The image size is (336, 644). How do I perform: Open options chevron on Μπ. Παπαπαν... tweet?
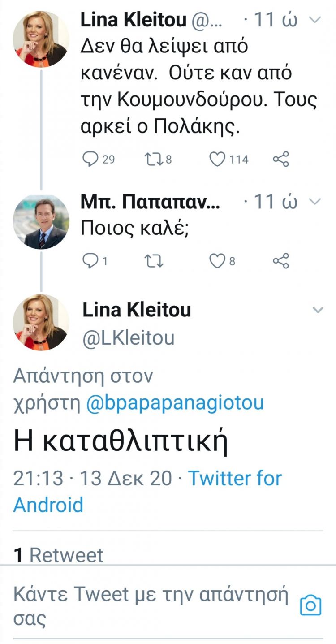click(316, 202)
